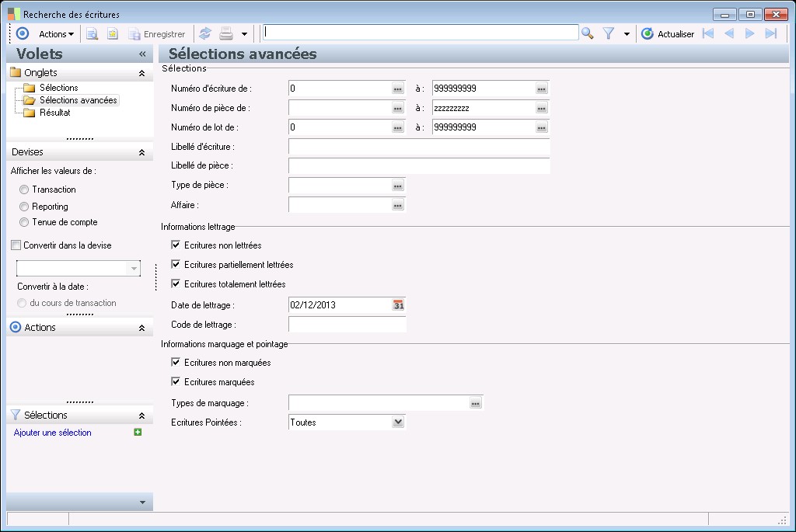Image resolution: width=796 pixels, height=532 pixels.
Task: Click the printer icon
Action: click(x=226, y=34)
